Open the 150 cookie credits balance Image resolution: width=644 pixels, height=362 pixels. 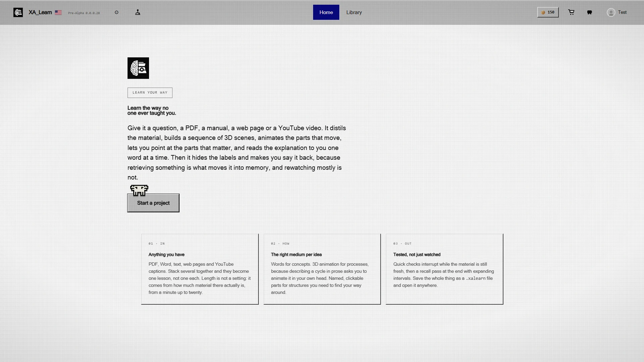click(x=548, y=12)
